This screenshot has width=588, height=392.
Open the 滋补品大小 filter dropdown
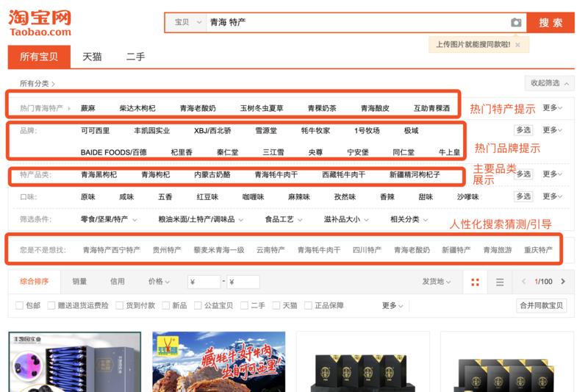[346, 219]
